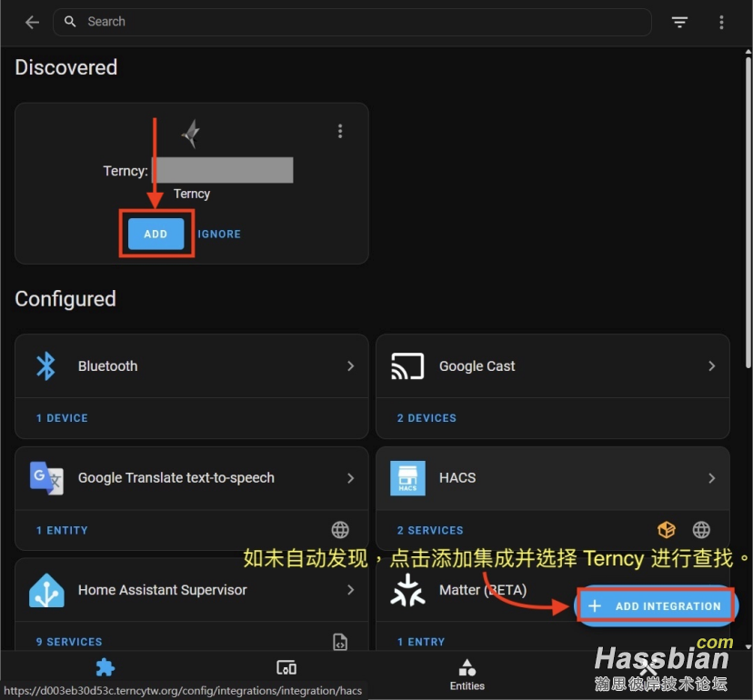
Task: Click the HACS store icon
Action: pos(407,478)
